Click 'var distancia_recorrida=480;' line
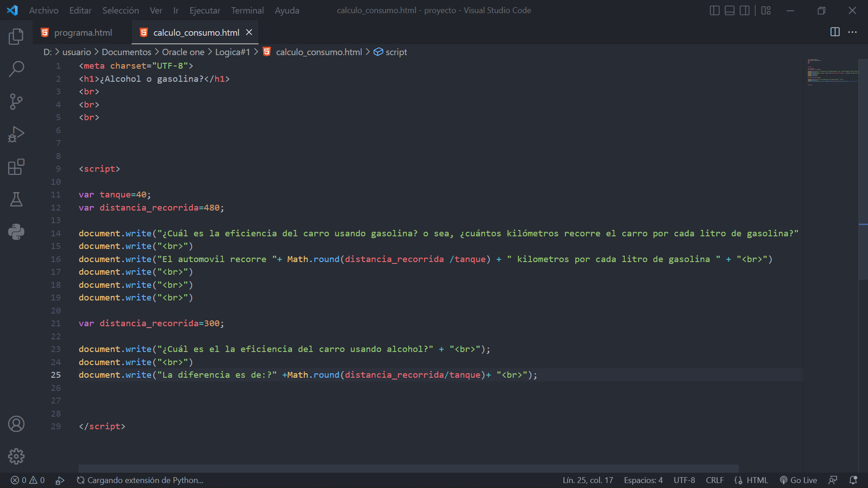 [x=151, y=208]
